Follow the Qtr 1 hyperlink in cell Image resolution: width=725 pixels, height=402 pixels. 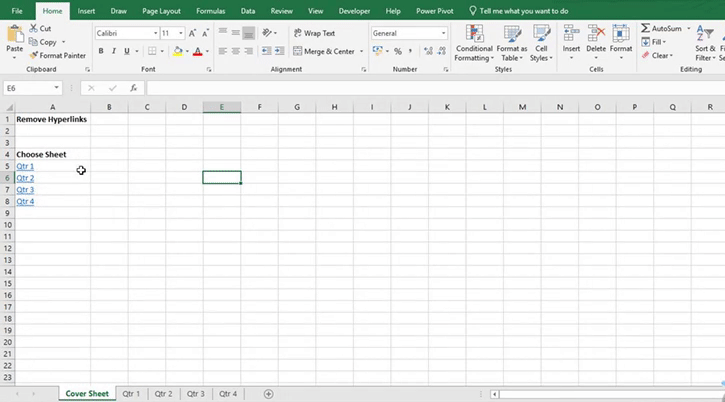pos(25,166)
